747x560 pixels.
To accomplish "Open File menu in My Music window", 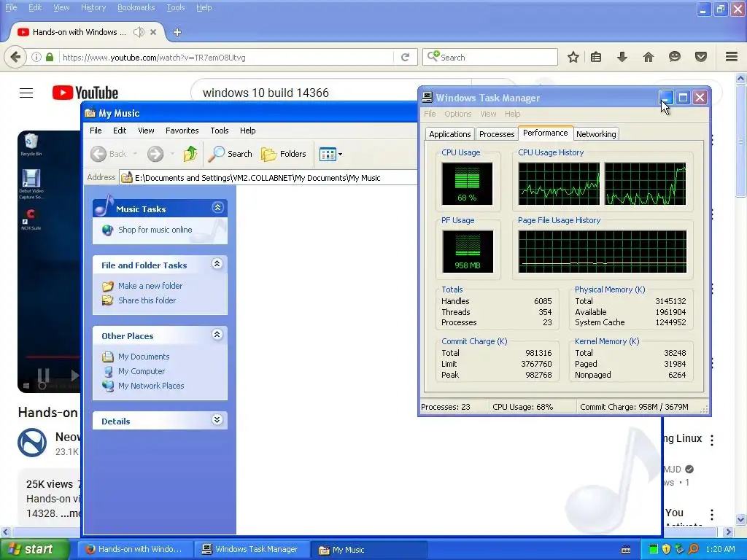I will pyautogui.click(x=96, y=131).
